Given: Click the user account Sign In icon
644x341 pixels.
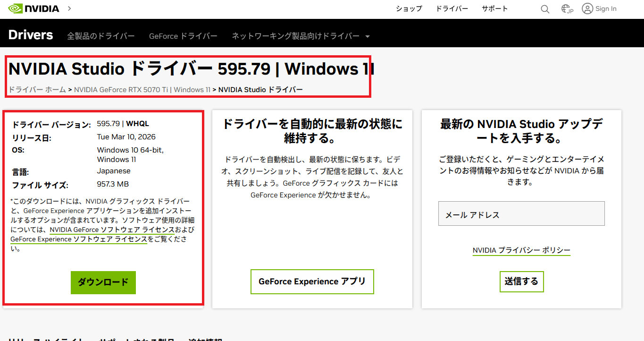Looking at the screenshot, I should pos(587,9).
